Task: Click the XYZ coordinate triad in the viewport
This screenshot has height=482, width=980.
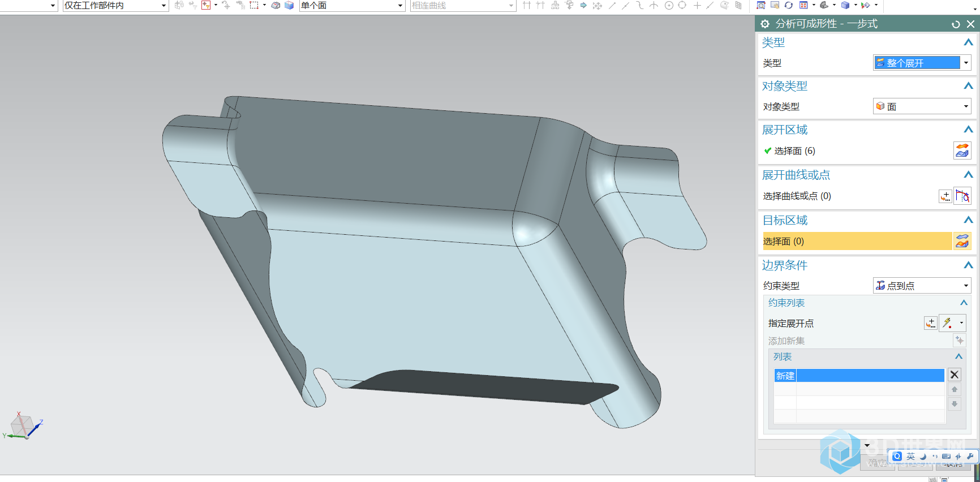Action: point(23,426)
